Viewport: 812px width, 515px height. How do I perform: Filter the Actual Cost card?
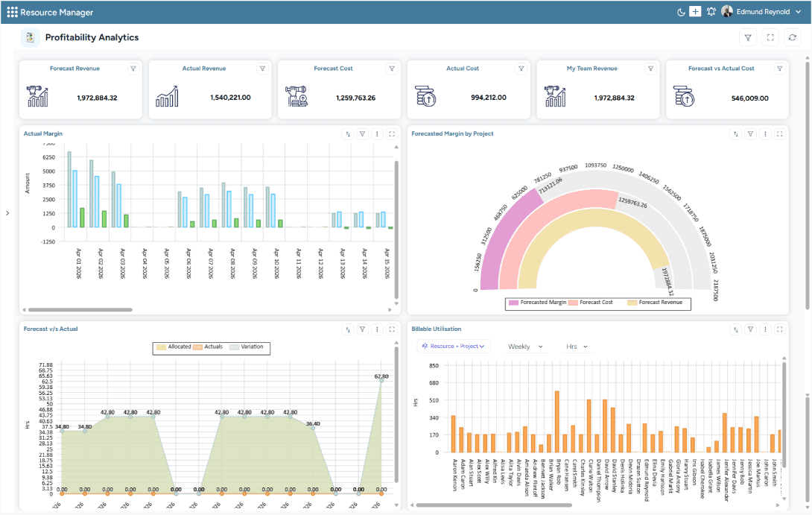[521, 69]
